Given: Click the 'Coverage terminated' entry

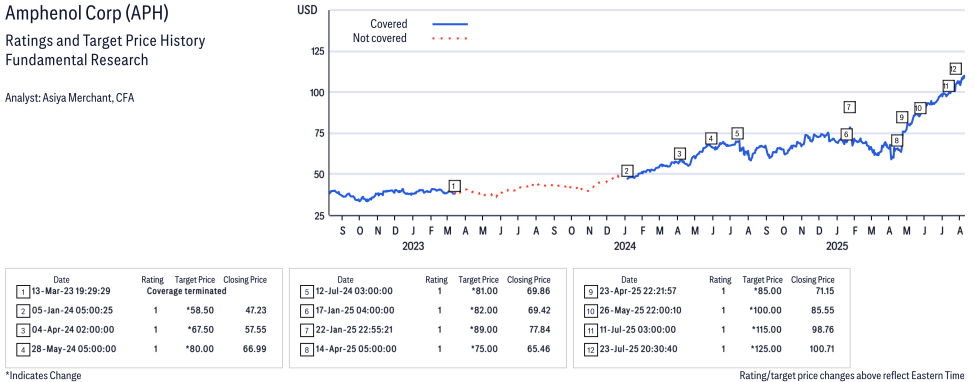Looking at the screenshot, I should (186, 291).
